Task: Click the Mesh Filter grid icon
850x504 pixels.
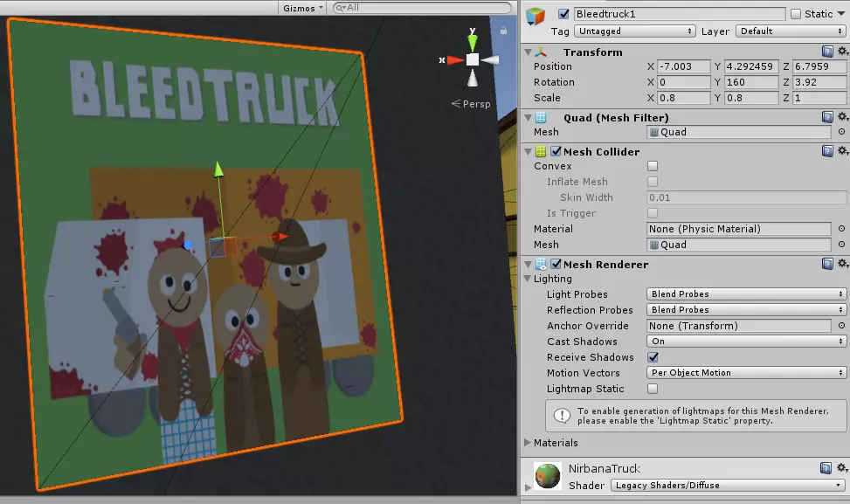Action: click(541, 118)
